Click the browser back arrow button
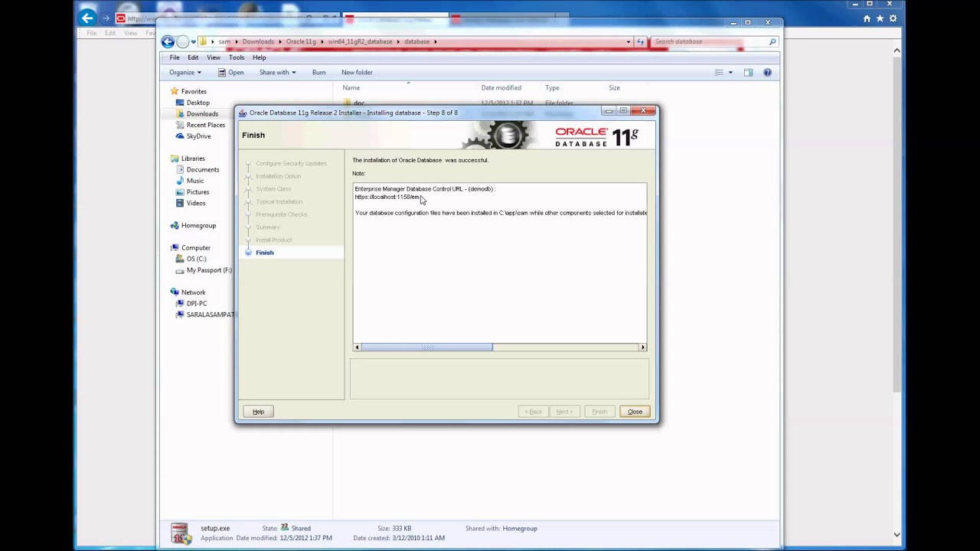 [87, 18]
